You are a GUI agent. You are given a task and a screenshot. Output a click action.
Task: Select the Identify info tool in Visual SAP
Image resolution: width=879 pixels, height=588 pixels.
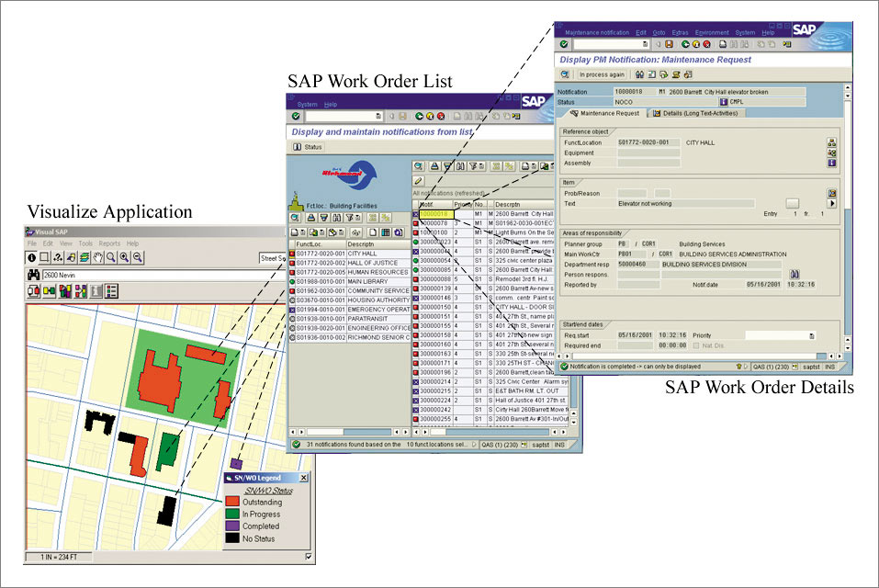(x=32, y=257)
